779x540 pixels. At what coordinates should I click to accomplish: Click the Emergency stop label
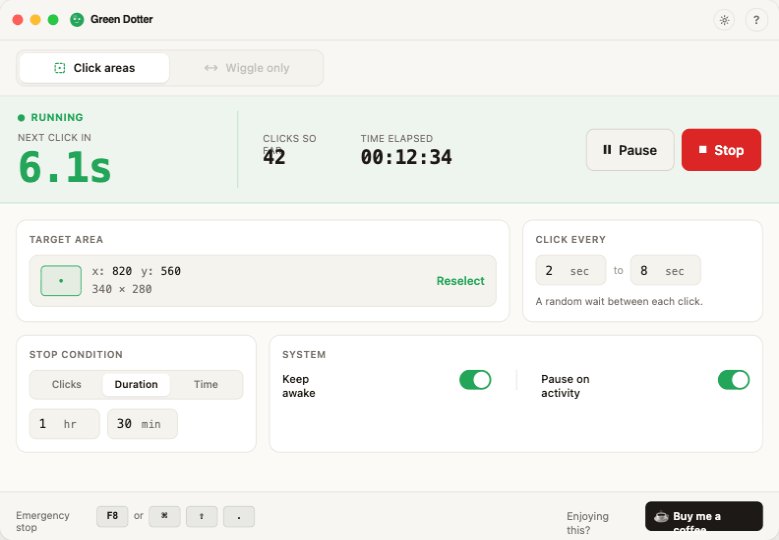pyautogui.click(x=43, y=521)
